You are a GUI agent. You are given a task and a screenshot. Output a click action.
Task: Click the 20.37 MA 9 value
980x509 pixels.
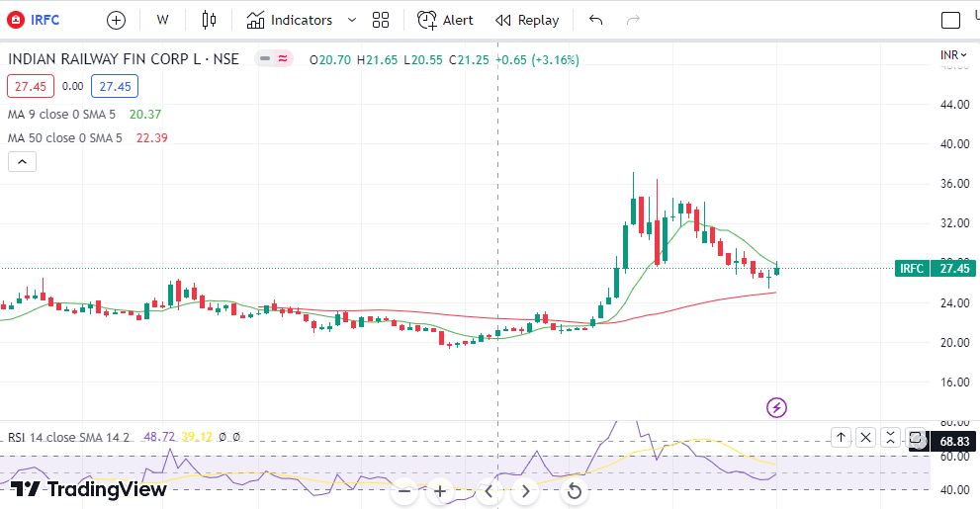coord(145,115)
